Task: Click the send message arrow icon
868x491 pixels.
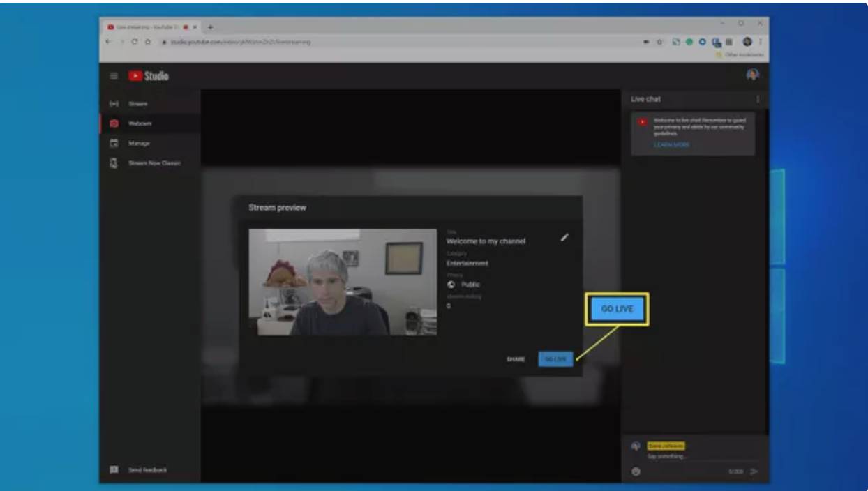Action: point(754,471)
